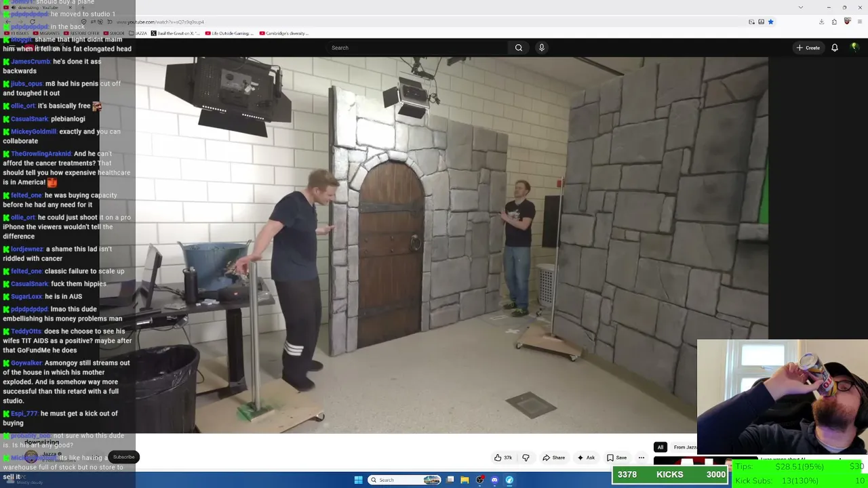Bookmark this page with the star icon
The image size is (868, 488).
tap(770, 22)
